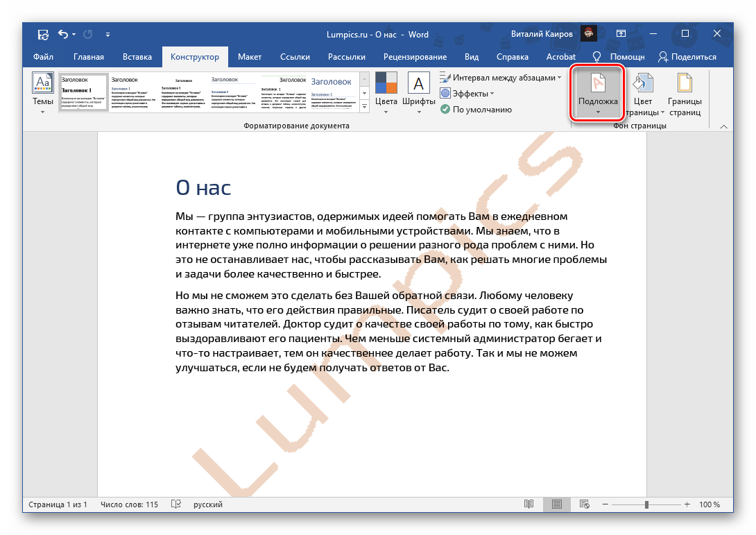Click Границы страниц page borders icon
The height and width of the screenshot is (535, 756).
[685, 94]
